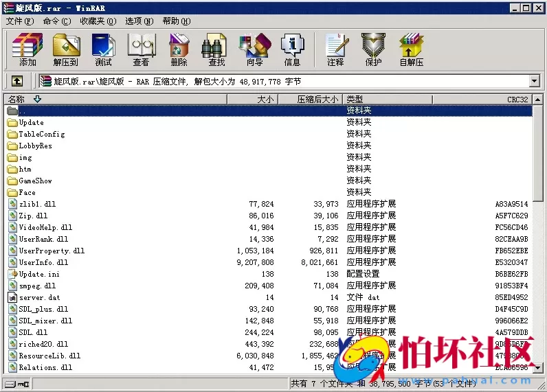This screenshot has width=547, height=392.
Task: Select the img folder icon
Action: point(12,157)
